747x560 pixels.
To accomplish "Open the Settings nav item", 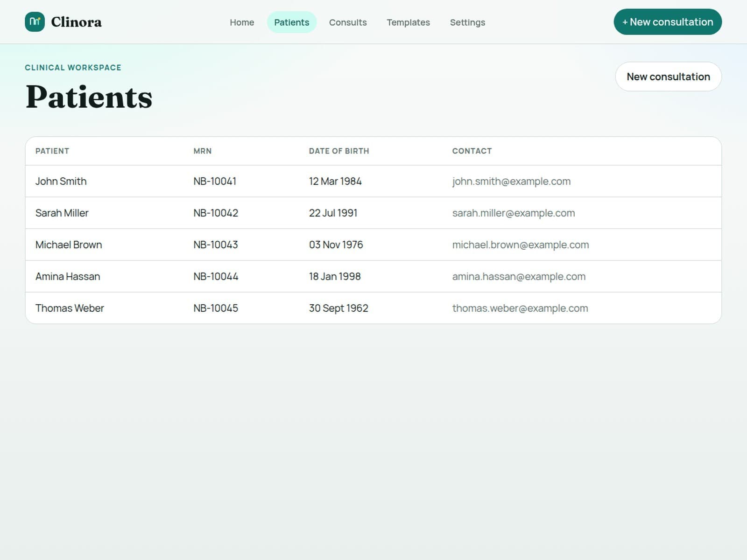I will [x=467, y=22].
